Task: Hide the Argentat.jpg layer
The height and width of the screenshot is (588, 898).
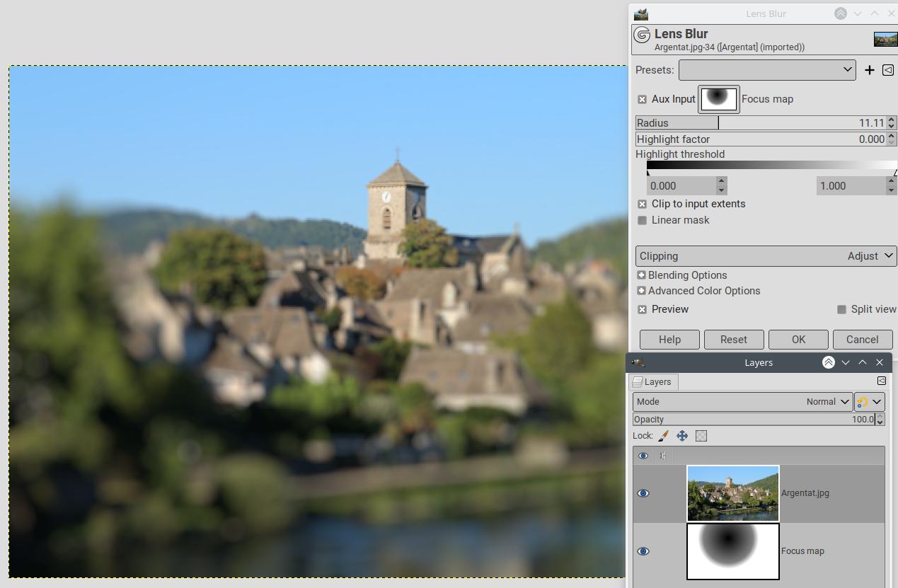Action: click(x=643, y=493)
